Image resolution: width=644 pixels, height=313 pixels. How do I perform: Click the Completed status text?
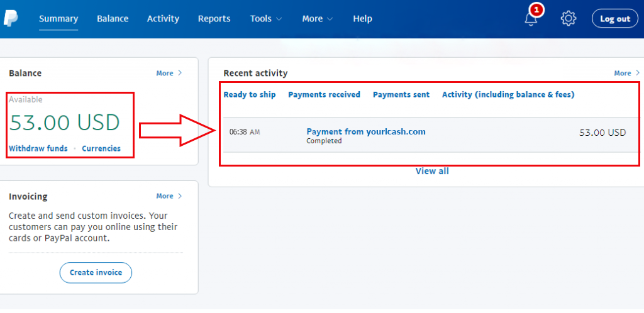[324, 141]
